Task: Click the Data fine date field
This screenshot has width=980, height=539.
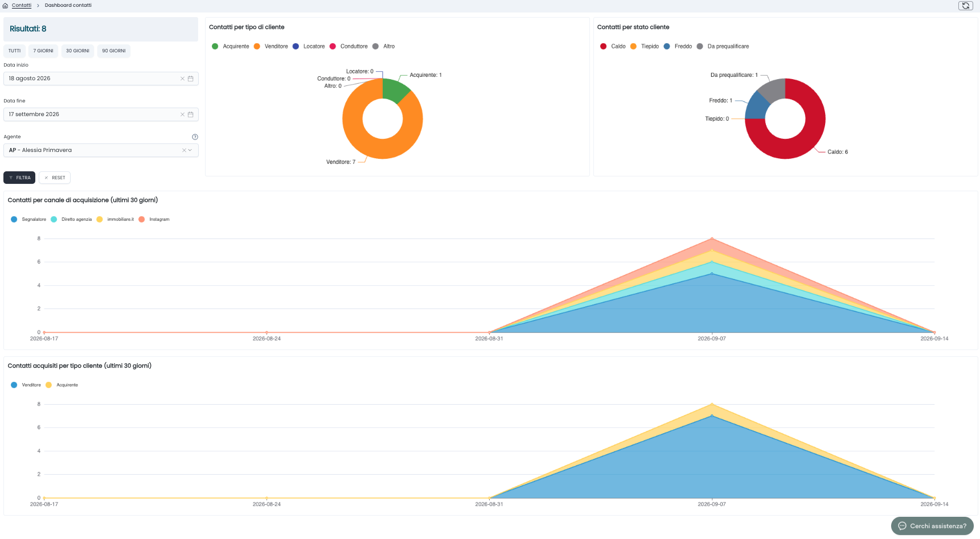Action: click(x=101, y=114)
